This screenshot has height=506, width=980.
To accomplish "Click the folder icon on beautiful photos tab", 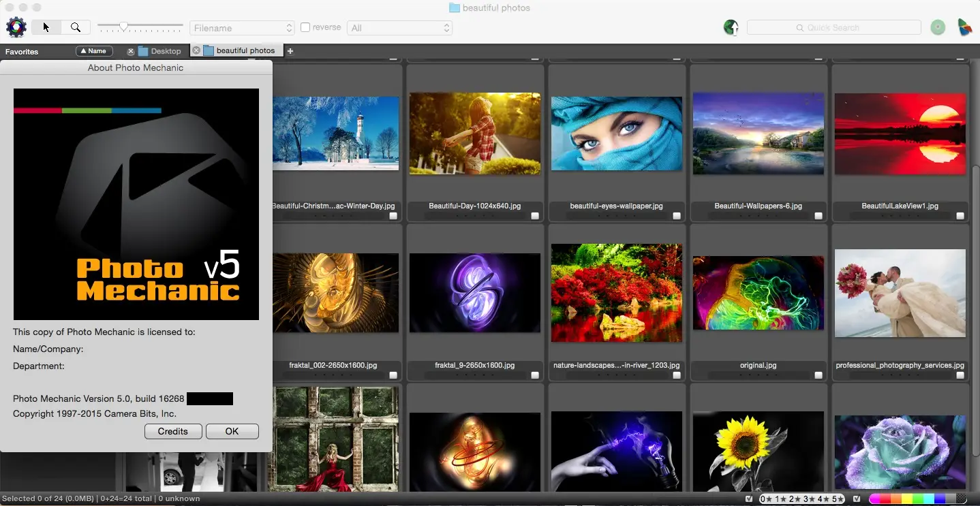I will pos(209,50).
